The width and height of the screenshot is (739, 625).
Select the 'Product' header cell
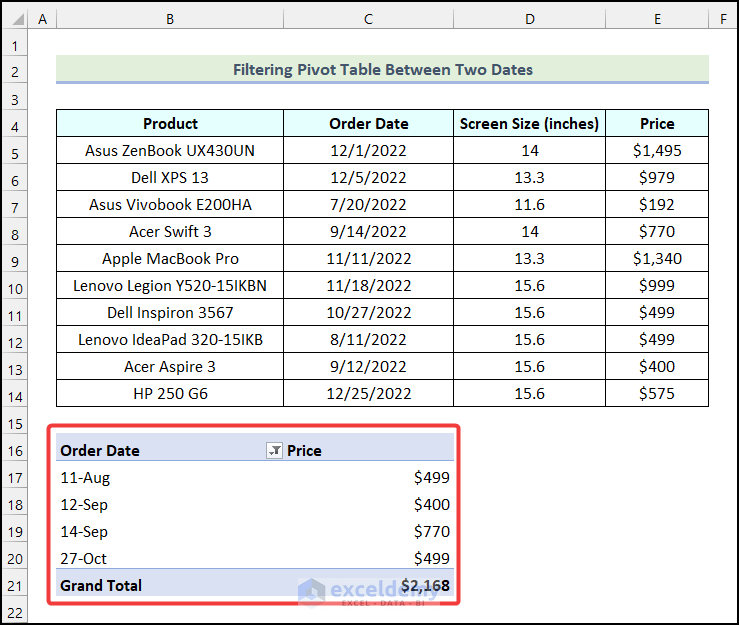point(170,124)
